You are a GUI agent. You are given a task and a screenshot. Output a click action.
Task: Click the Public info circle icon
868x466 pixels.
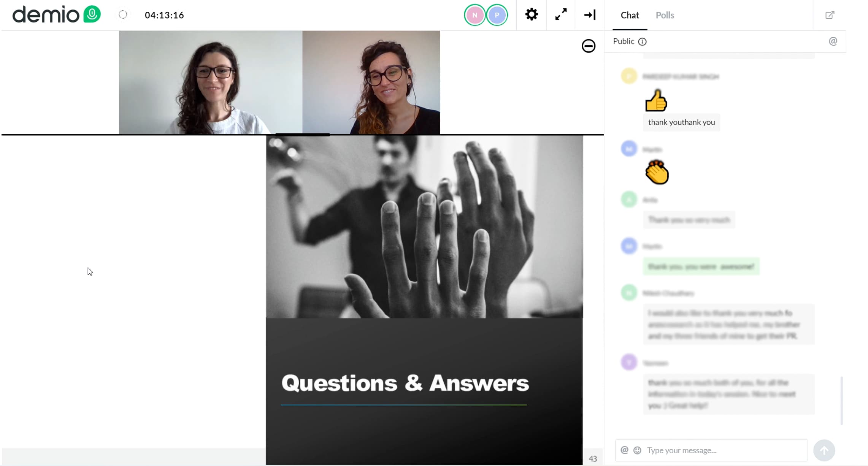(642, 42)
